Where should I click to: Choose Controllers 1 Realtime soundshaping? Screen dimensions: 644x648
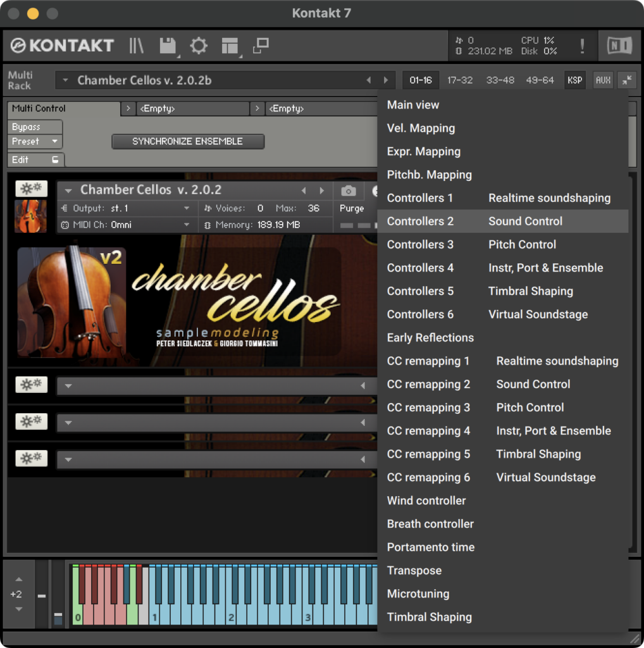503,198
